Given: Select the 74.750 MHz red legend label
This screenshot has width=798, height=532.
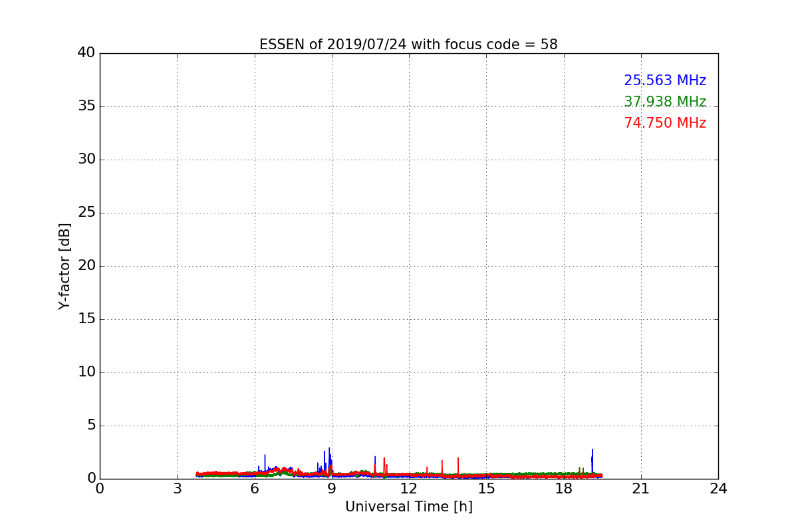Looking at the screenshot, I should (665, 123).
